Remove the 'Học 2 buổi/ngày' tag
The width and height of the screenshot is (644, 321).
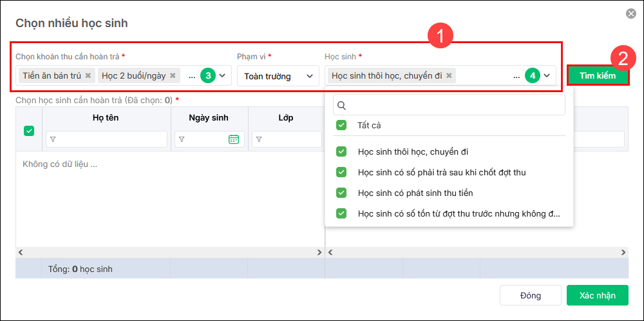[x=173, y=76]
